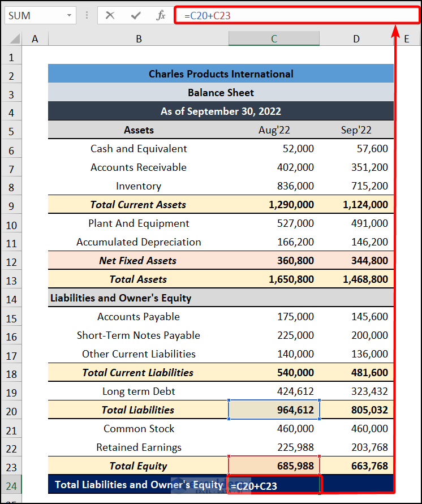Click the Accumulated Depreciation label
Screen dimensions: 422x504
coord(139,242)
